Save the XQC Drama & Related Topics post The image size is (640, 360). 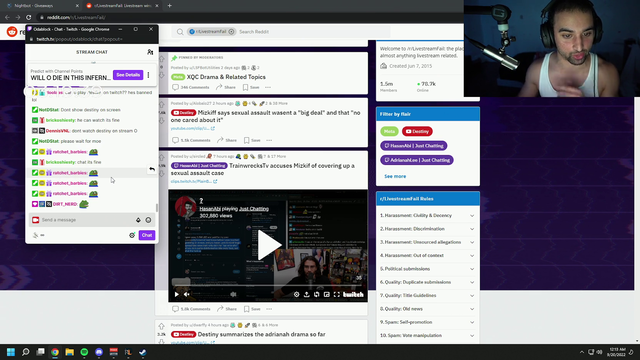(251, 87)
